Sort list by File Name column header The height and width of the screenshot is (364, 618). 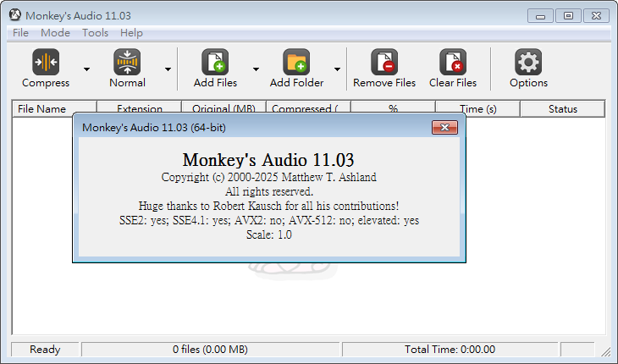pos(42,108)
